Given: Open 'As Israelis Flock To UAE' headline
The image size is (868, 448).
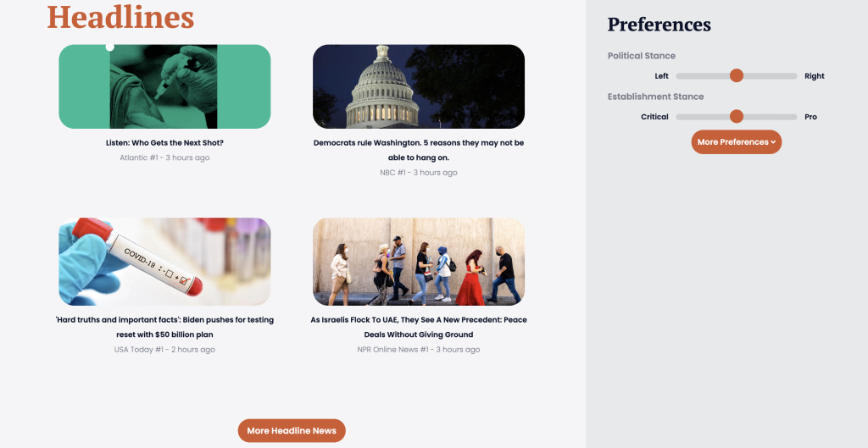Looking at the screenshot, I should pyautogui.click(x=419, y=327).
